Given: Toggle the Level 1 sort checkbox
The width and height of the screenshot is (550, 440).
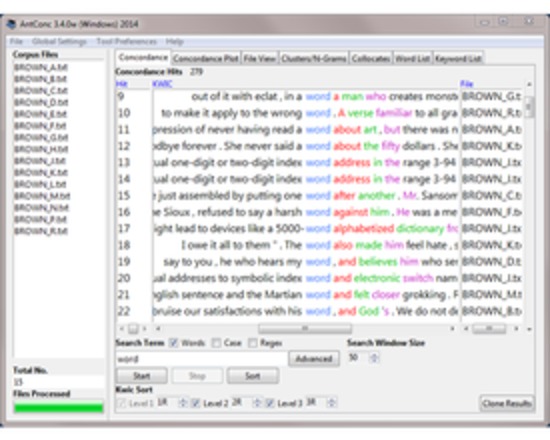Looking at the screenshot, I should (121, 403).
